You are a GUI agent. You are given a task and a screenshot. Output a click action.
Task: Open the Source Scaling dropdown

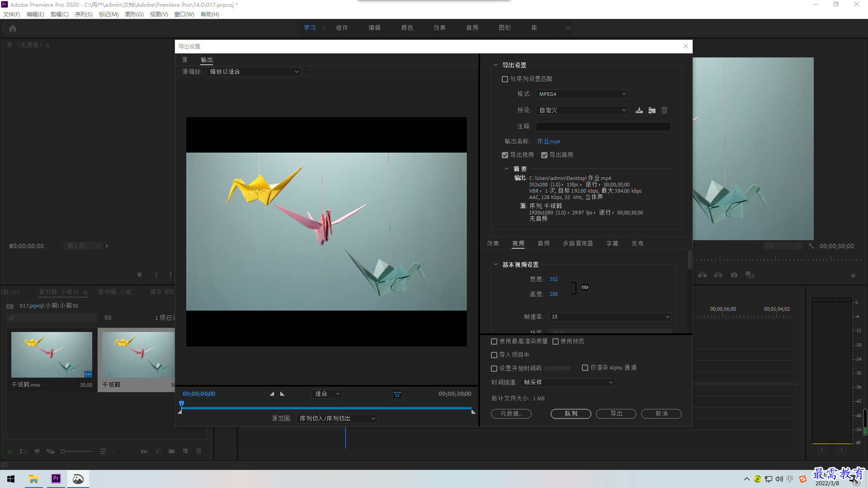(x=254, y=72)
